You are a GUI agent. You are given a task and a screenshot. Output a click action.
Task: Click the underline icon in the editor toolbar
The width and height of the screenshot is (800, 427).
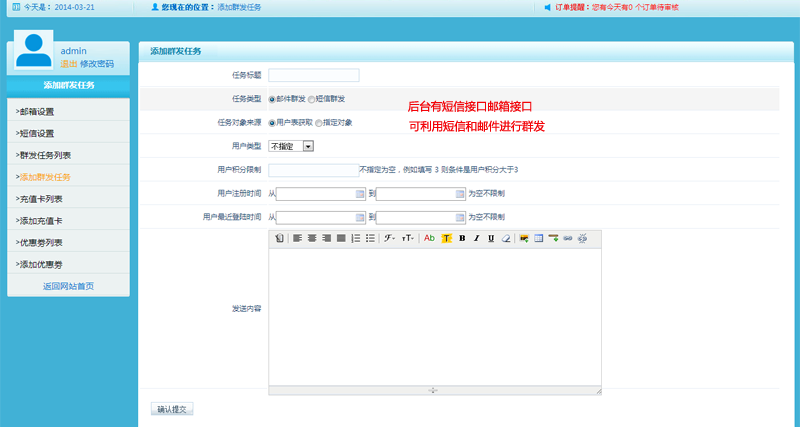point(491,238)
